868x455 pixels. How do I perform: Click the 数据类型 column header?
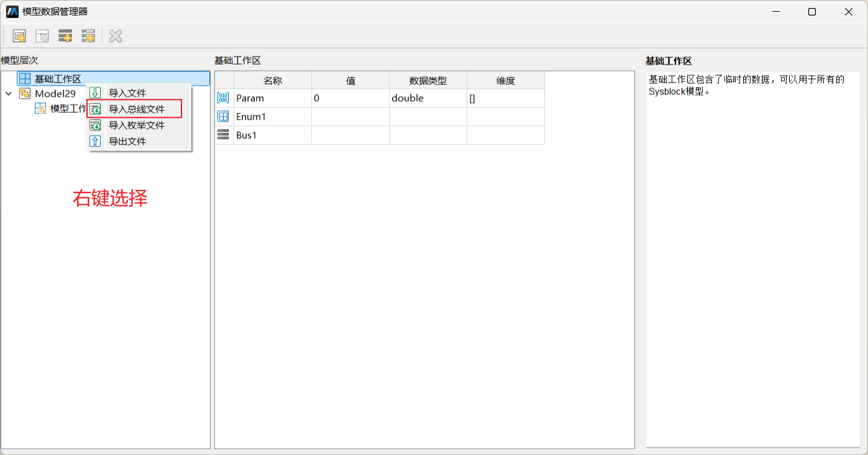pos(428,80)
